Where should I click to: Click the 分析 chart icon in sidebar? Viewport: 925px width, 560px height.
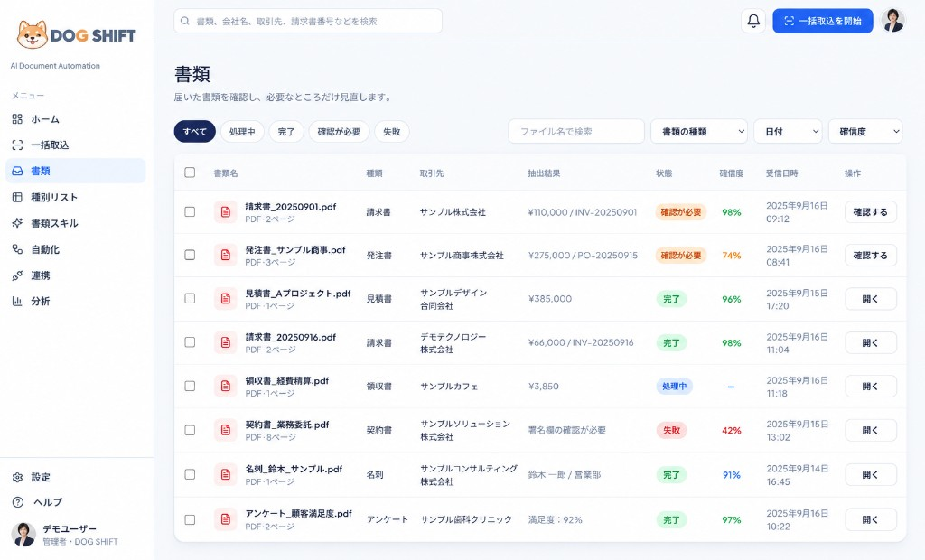coord(17,301)
